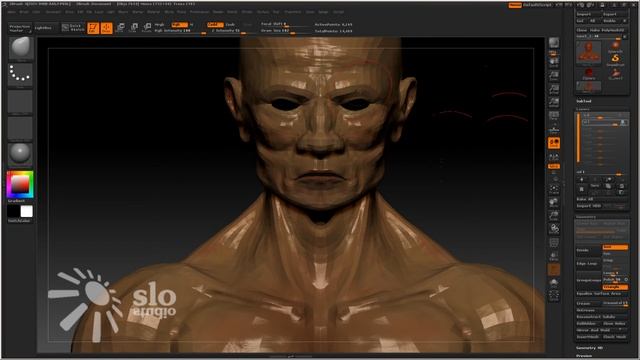The image size is (640, 360).
Task: Click the BPR render icon on right shelf
Action: click(554, 43)
